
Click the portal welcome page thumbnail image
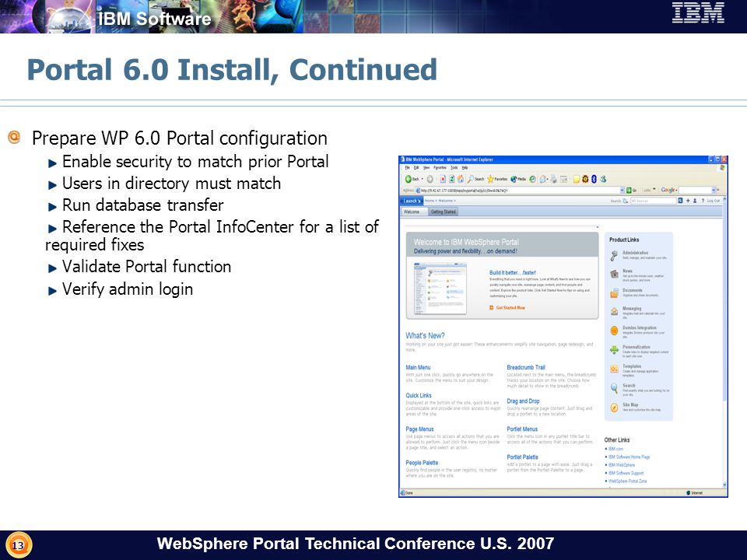(440, 288)
